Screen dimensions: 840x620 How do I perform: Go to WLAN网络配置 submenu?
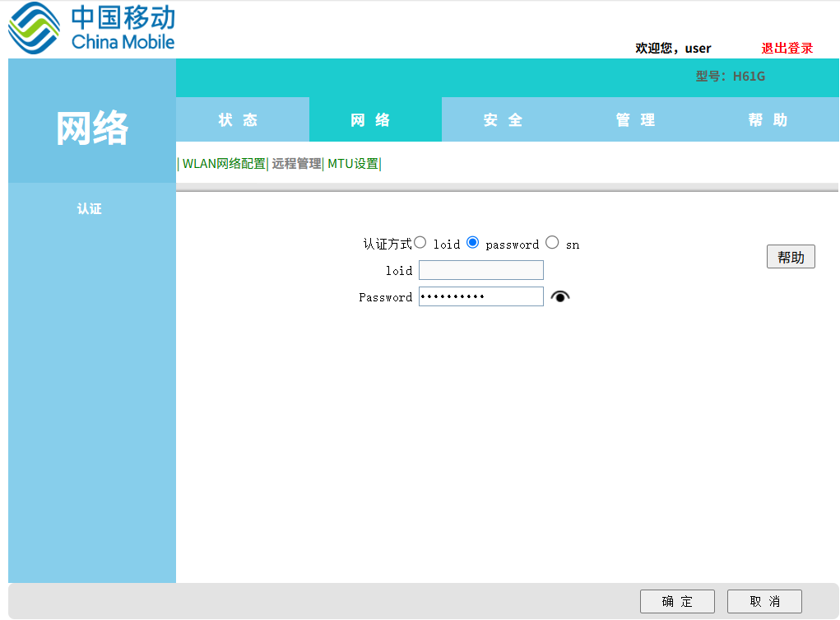224,164
